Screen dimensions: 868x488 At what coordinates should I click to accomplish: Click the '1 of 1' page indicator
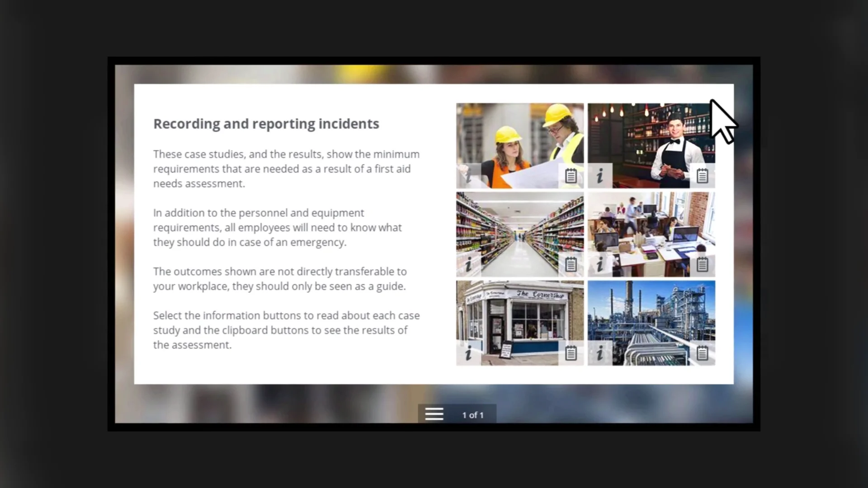point(473,415)
